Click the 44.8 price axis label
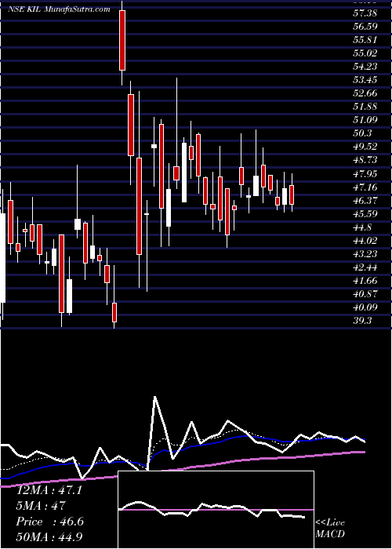This screenshot has width=392, height=549. click(x=362, y=227)
